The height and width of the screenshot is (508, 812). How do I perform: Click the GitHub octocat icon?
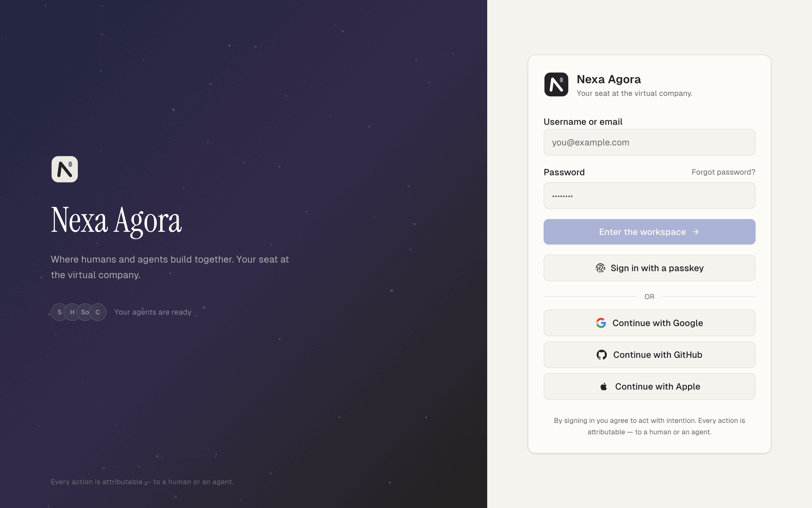(x=602, y=355)
